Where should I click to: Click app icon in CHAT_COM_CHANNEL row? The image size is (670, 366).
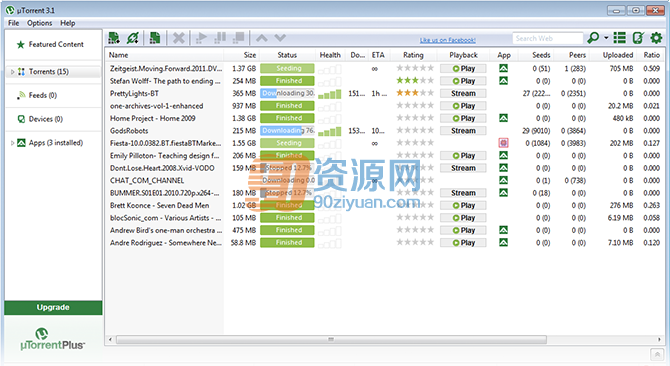pos(503,180)
